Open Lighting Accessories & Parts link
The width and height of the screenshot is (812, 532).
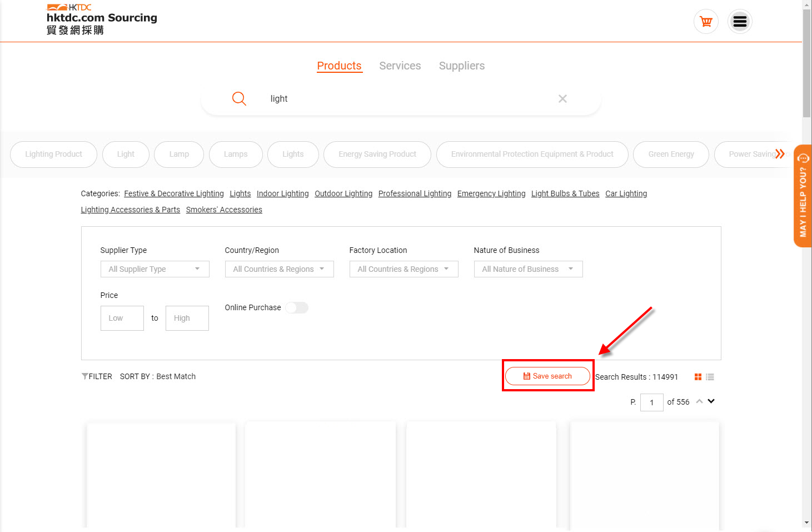[x=131, y=210]
